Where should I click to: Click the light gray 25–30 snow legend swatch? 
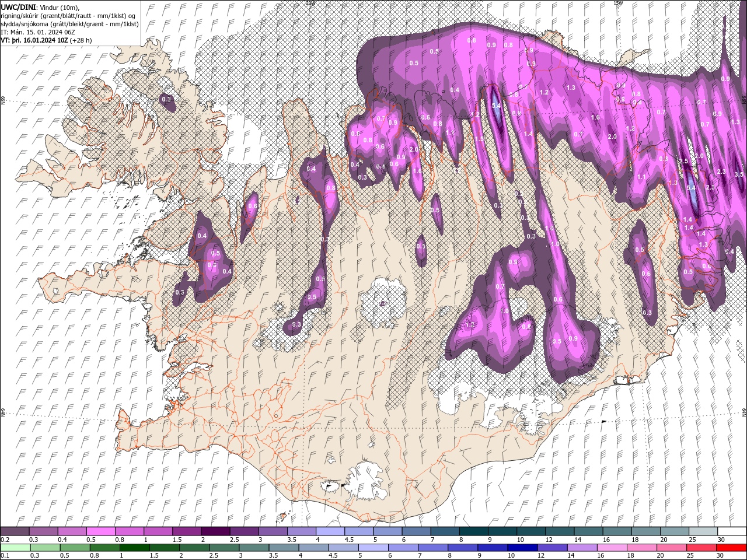tap(704, 531)
